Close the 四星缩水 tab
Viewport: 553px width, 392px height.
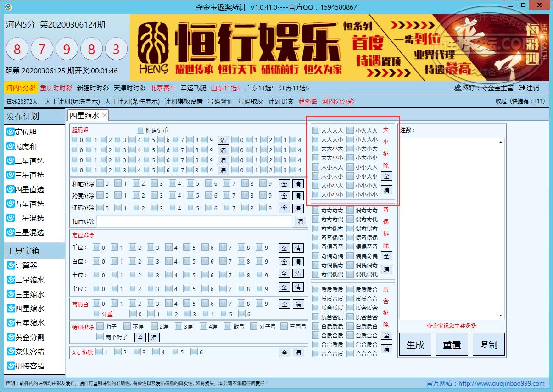(105, 115)
